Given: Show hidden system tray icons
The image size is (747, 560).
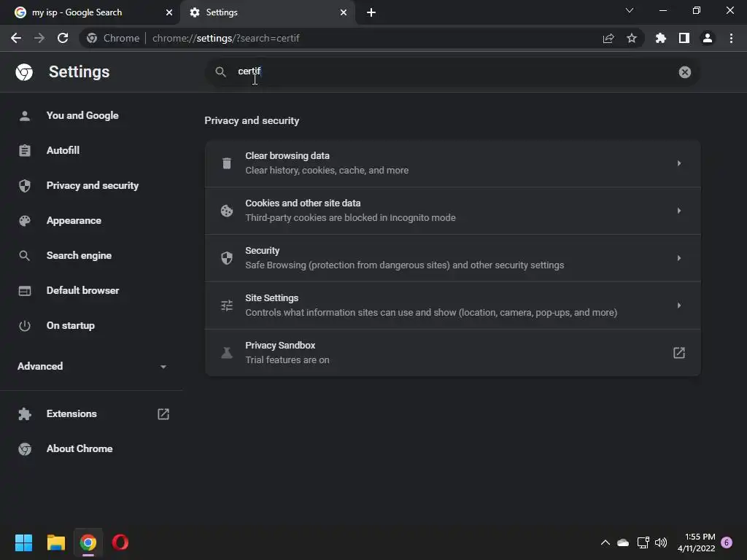Looking at the screenshot, I should point(605,542).
